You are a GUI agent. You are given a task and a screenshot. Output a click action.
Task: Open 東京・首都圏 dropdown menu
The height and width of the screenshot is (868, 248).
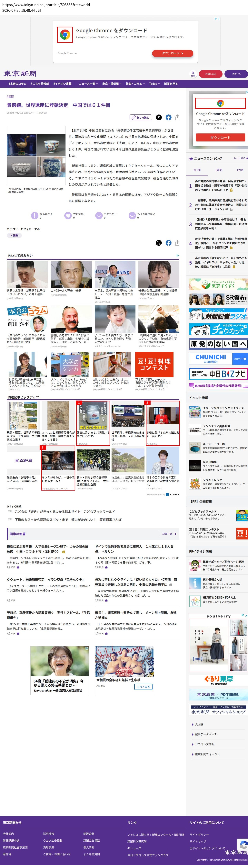click(x=112, y=84)
